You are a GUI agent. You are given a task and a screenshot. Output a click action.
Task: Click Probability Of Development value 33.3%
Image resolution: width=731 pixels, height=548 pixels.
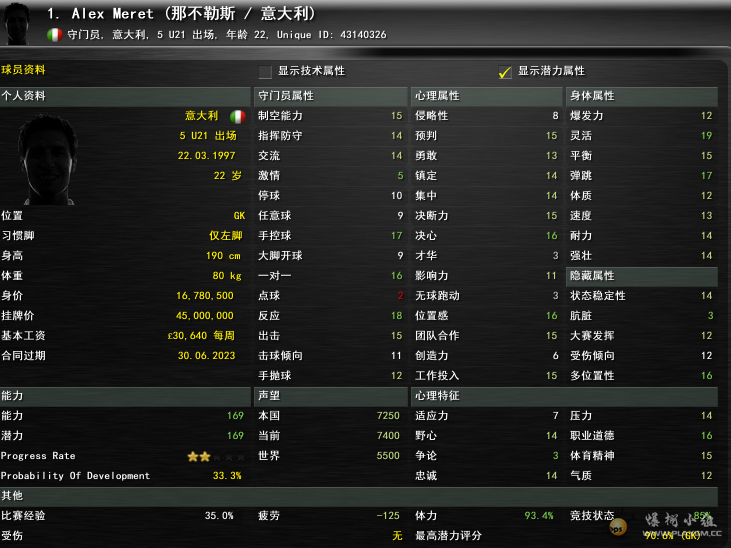point(227,476)
